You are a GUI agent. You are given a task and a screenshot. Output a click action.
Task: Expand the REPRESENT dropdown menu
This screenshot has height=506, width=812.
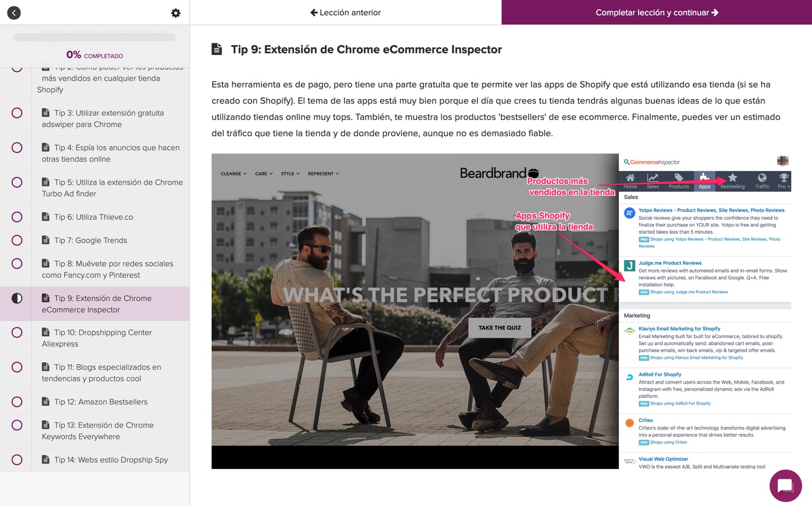point(324,174)
